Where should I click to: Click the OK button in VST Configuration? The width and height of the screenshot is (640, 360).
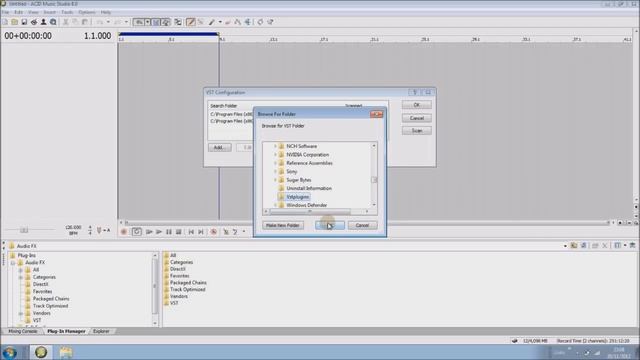point(416,105)
